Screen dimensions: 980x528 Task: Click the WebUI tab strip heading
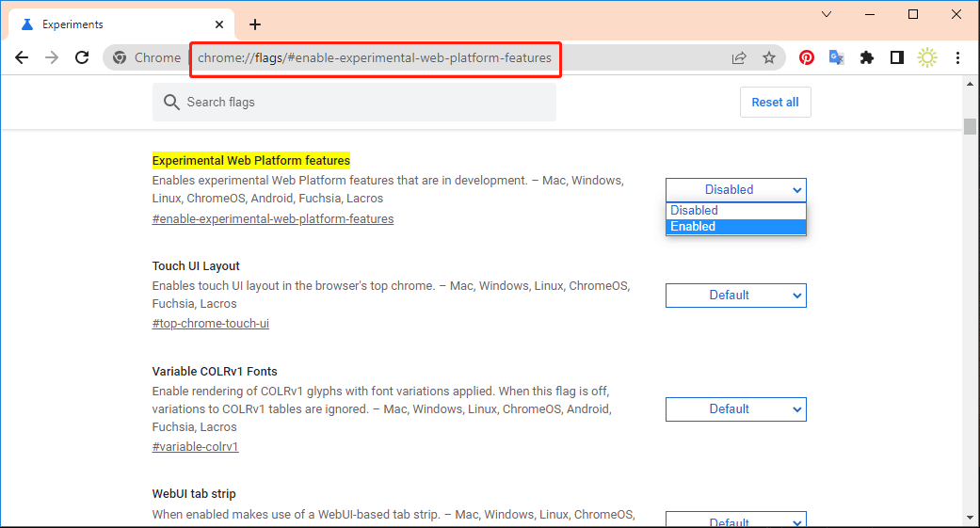(194, 493)
